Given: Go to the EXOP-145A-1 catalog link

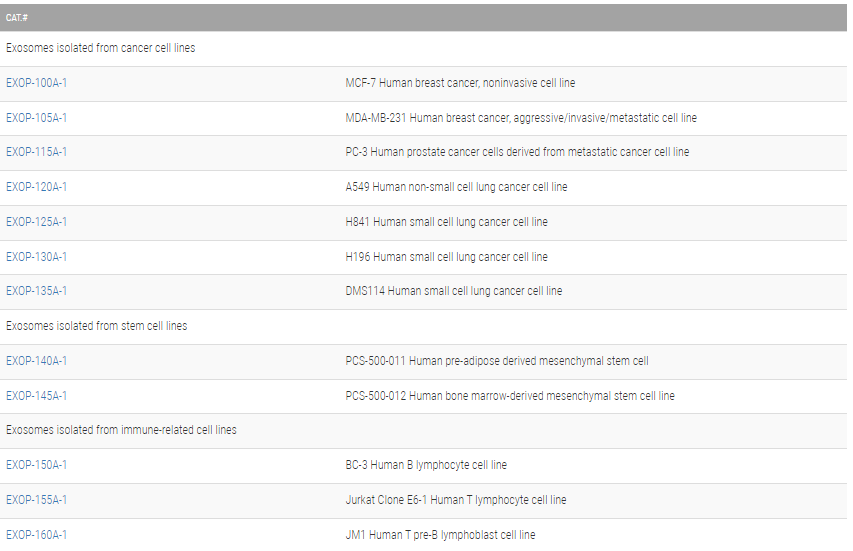Looking at the screenshot, I should click(x=37, y=396).
